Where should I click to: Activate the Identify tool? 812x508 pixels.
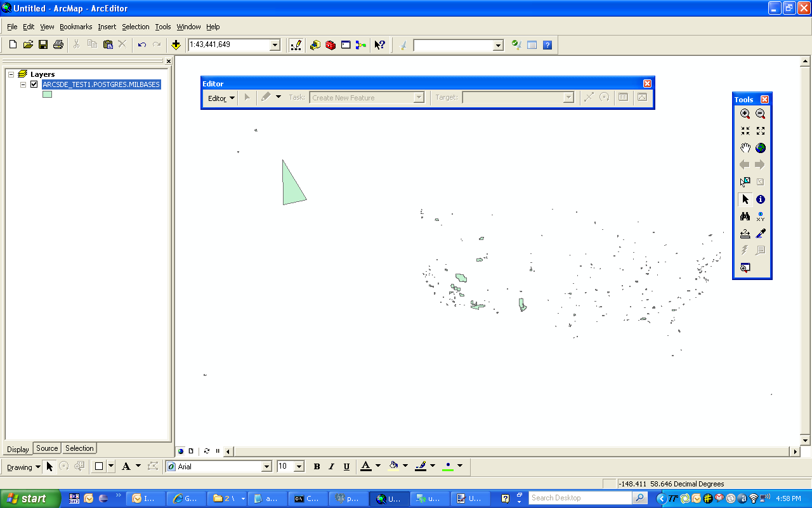point(761,199)
